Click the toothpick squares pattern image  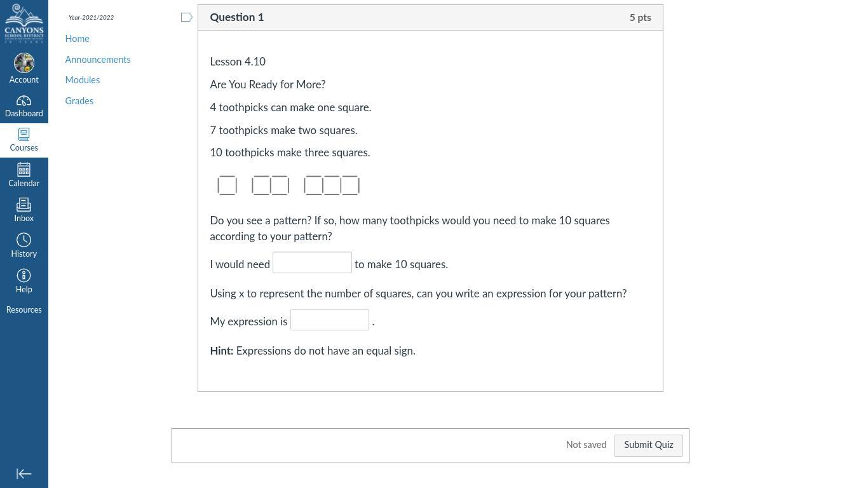(288, 186)
